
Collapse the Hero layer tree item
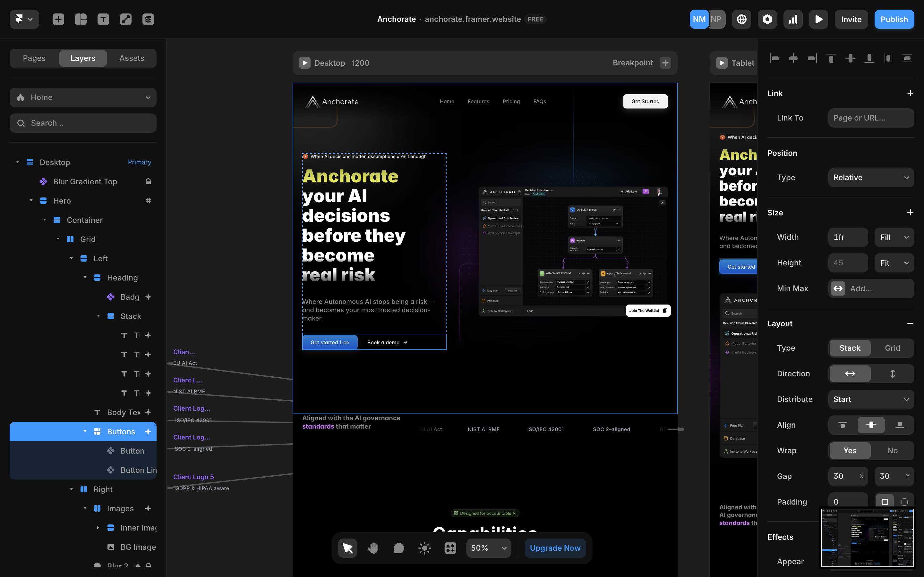[x=31, y=201]
